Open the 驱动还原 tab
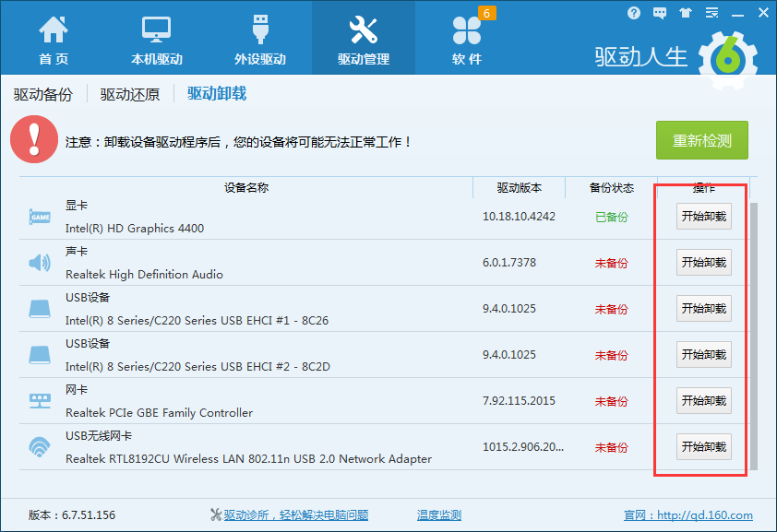The image size is (777, 532). [128, 93]
